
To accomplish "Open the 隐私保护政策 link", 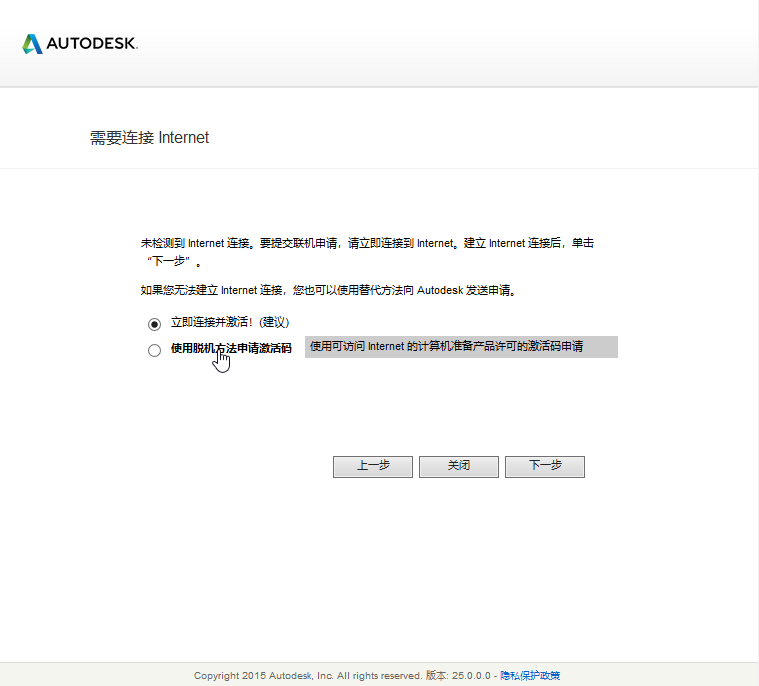I will (x=530, y=675).
